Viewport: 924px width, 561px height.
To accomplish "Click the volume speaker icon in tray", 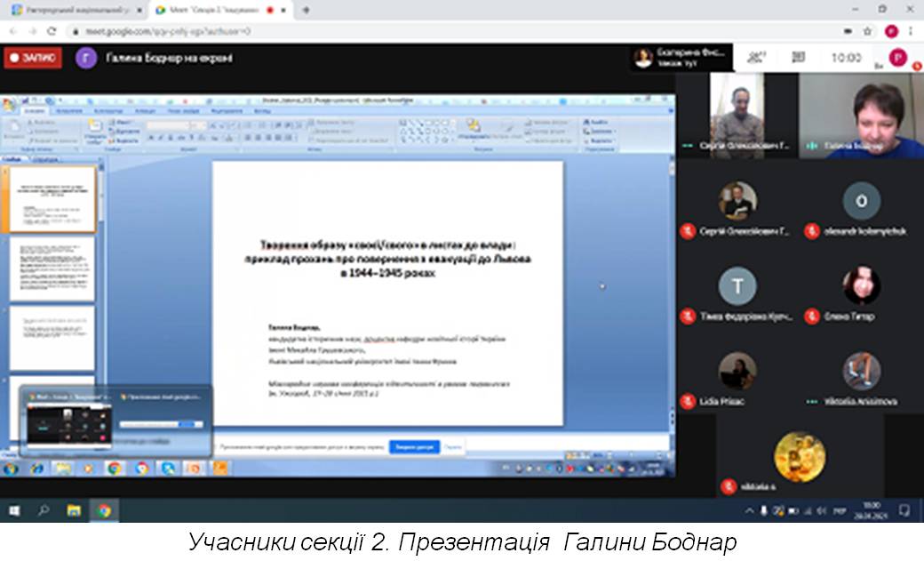I will point(822,511).
